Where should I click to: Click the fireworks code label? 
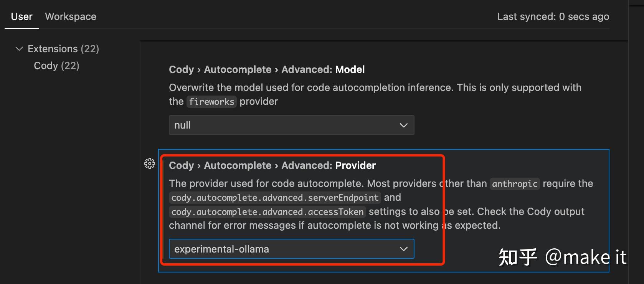point(211,102)
